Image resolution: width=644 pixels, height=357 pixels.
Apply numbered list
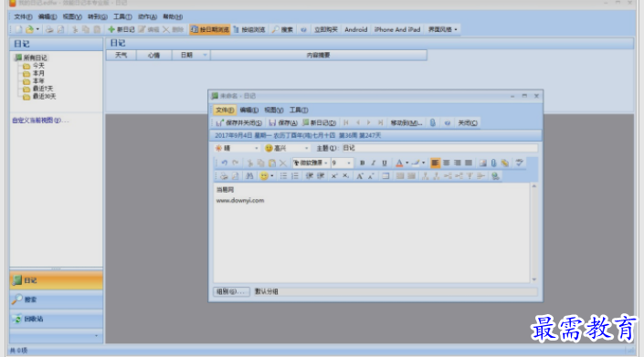294,176
